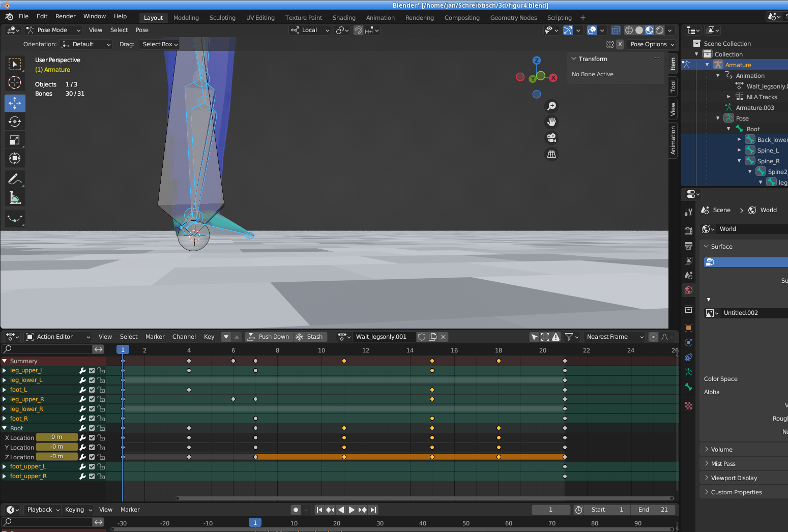The height and width of the screenshot is (532, 788).
Task: Expand the leg_lower_L channel
Action: pos(5,380)
